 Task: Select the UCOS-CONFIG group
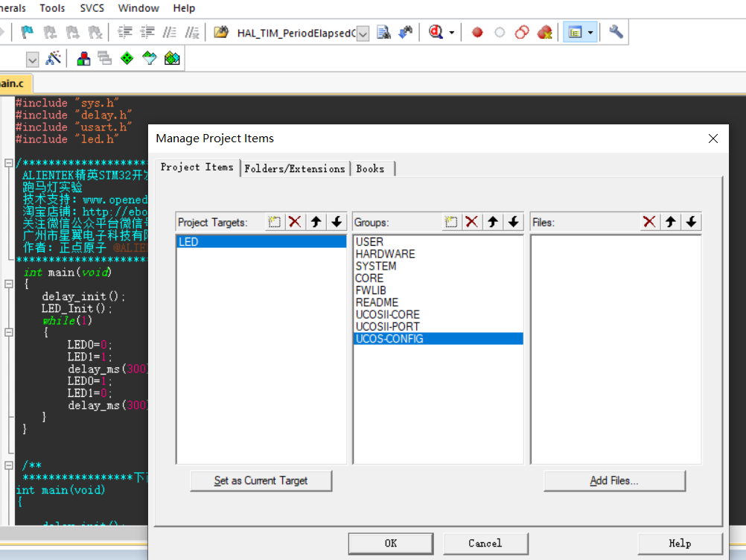438,339
